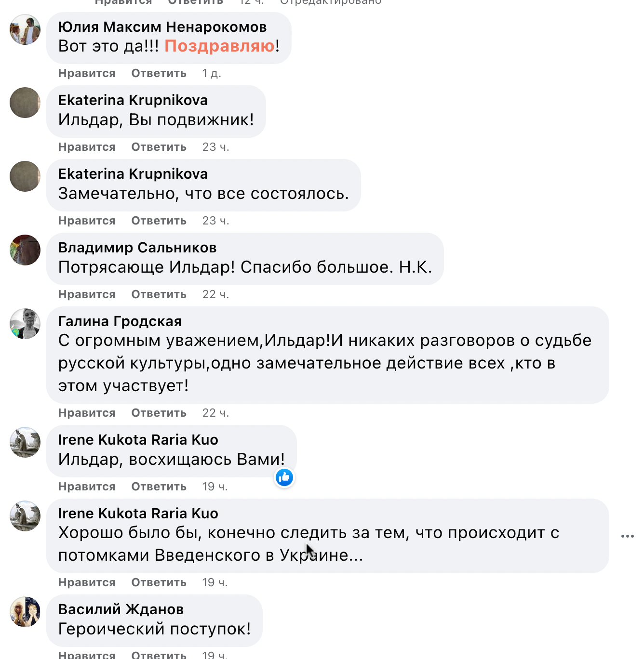Reply to Галина Гродская's comment
Image resolution: width=644 pixels, height=659 pixels.
159,413
